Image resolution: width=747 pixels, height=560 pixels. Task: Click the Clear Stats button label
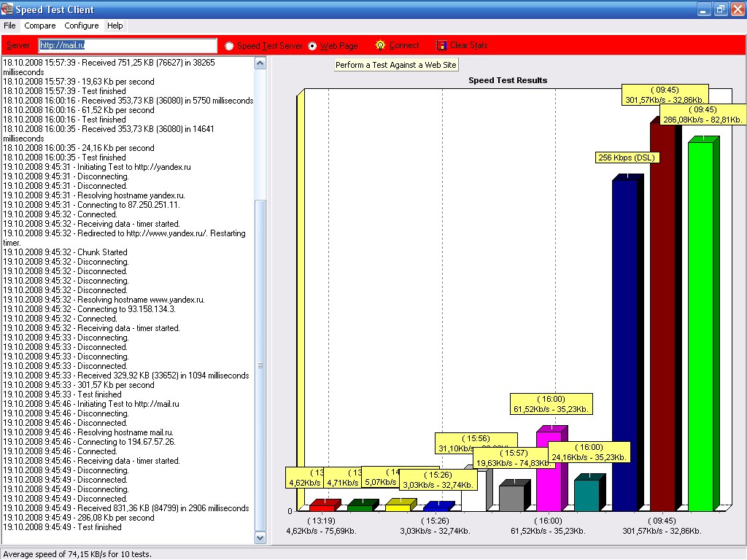(468, 45)
